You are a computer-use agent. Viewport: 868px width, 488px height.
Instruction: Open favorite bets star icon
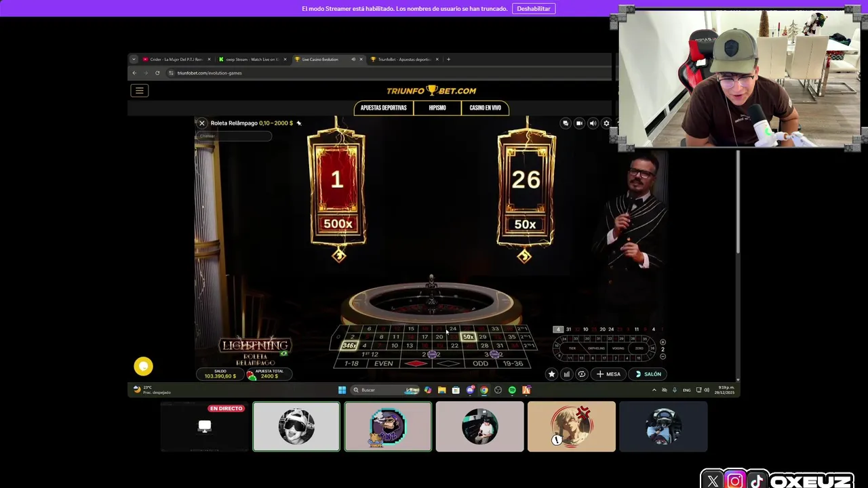tap(551, 374)
